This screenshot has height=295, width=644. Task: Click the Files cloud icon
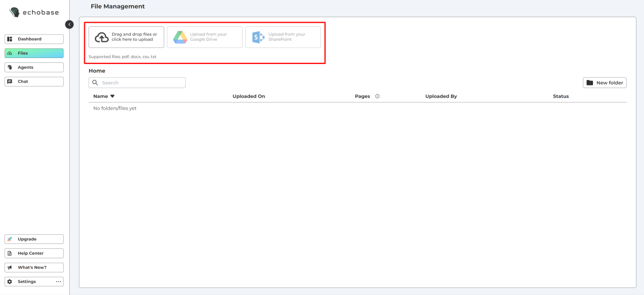coord(10,53)
